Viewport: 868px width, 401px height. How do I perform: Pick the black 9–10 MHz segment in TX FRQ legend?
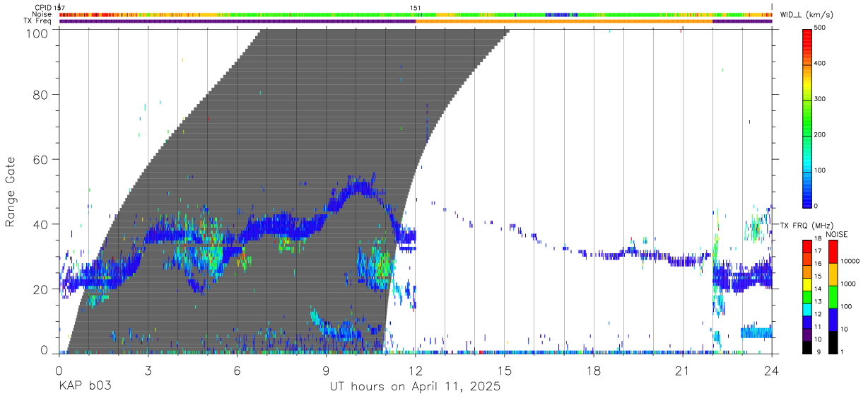click(808, 347)
